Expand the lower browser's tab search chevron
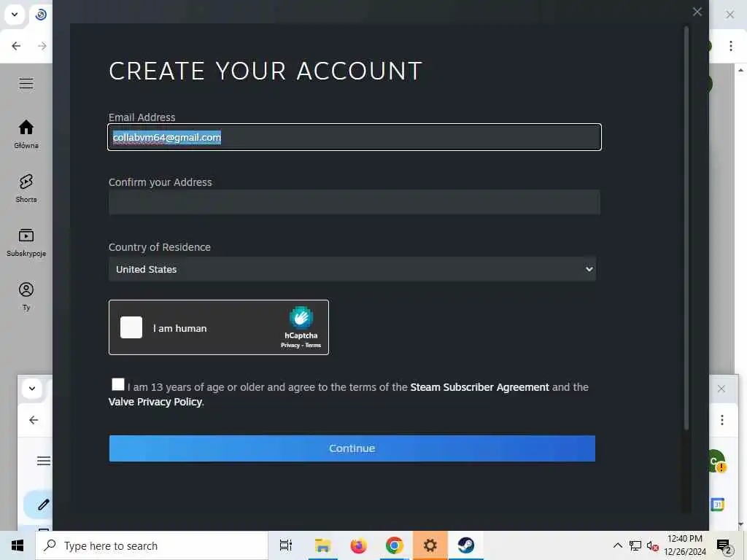Image resolution: width=747 pixels, height=560 pixels. tap(32, 388)
